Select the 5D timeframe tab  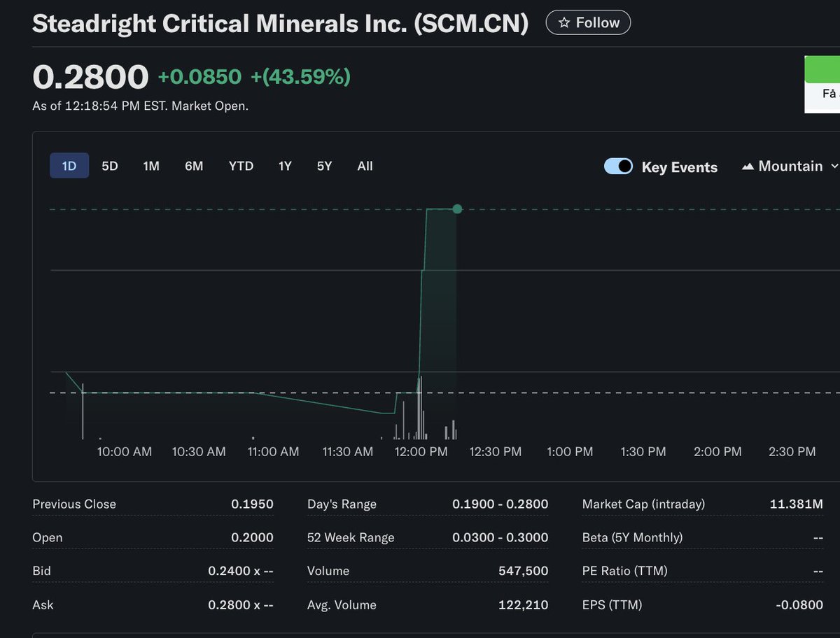pyautogui.click(x=110, y=166)
